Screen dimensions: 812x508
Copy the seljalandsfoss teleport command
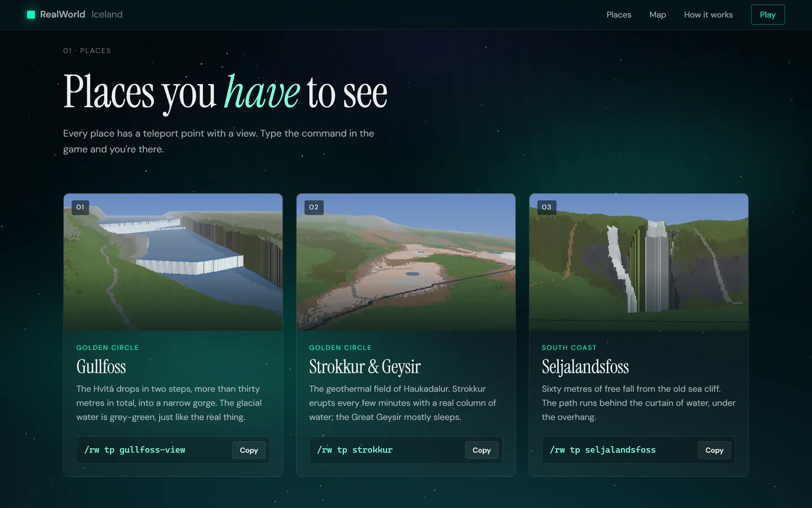(x=714, y=450)
